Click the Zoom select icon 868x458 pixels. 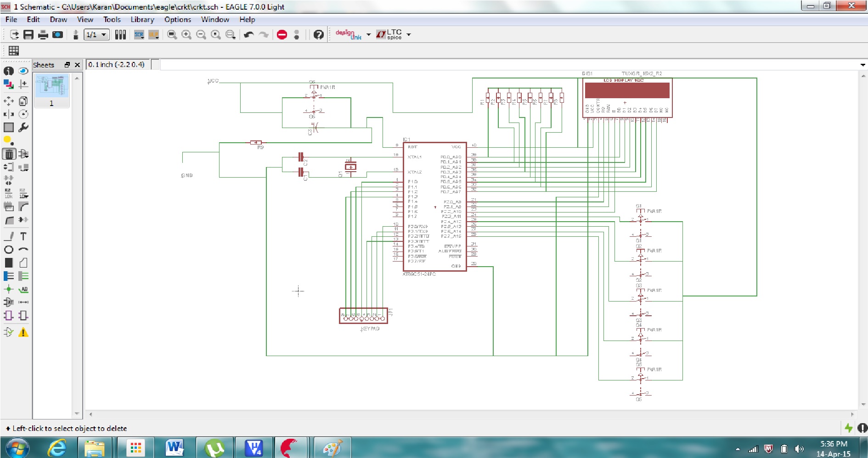pyautogui.click(x=231, y=35)
